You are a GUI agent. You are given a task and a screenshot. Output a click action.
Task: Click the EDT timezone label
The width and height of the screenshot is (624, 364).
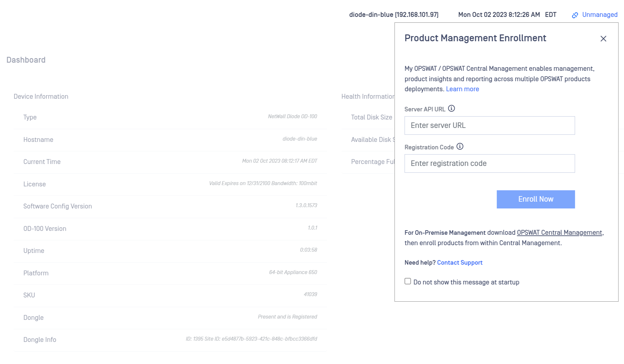pyautogui.click(x=551, y=15)
